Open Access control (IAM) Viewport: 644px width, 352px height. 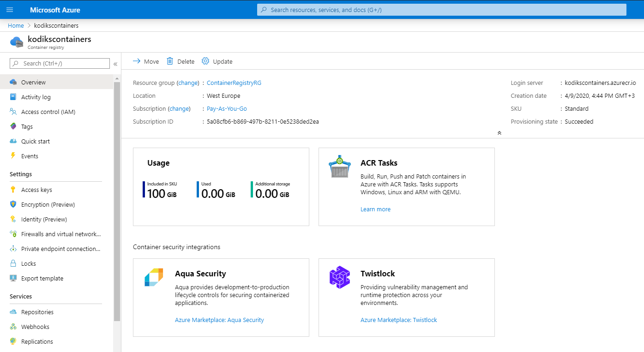[48, 112]
